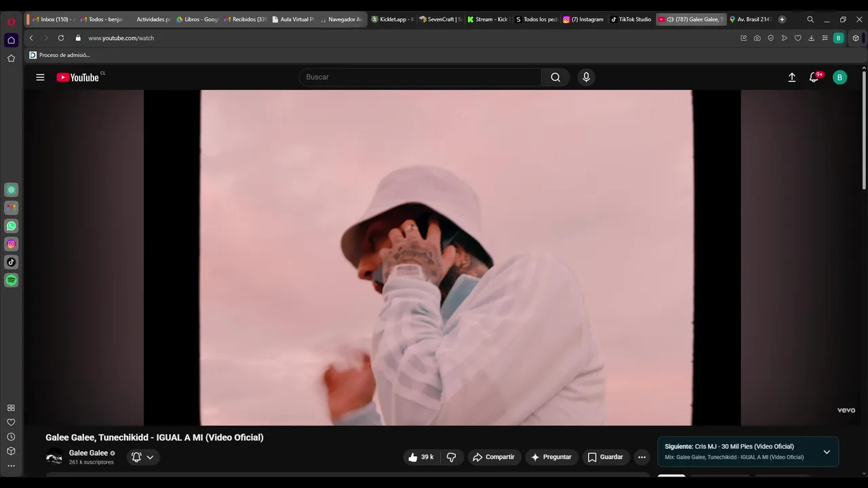Open the Galee Galee channel avatar
This screenshot has height=488, width=868.
[x=54, y=457]
